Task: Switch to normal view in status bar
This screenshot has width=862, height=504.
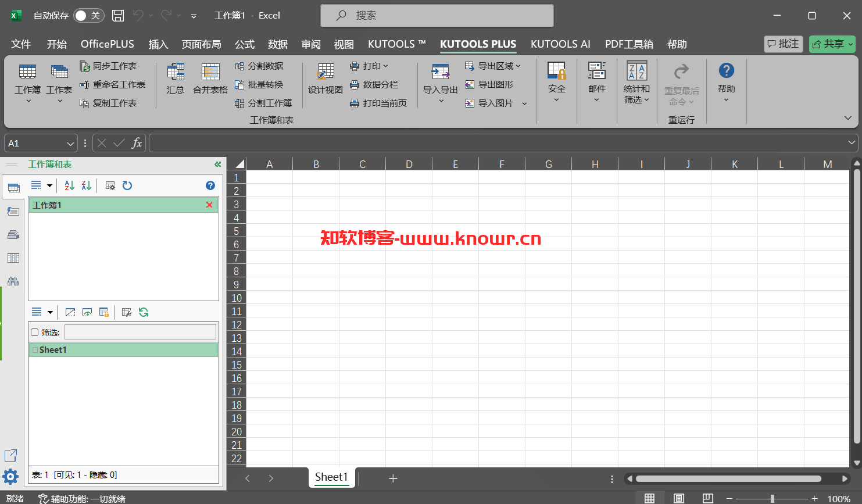Action: click(650, 498)
